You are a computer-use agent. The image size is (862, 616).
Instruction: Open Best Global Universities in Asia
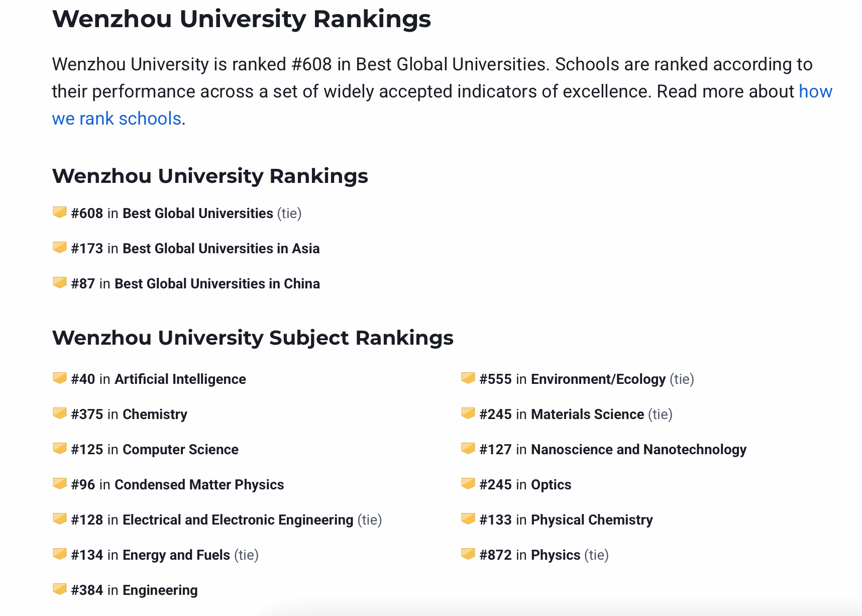221,249
